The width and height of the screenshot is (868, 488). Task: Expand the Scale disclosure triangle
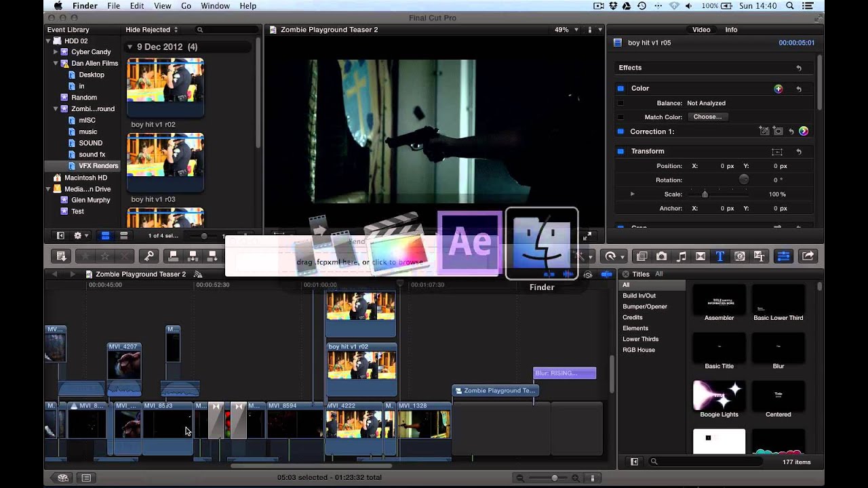coord(633,195)
